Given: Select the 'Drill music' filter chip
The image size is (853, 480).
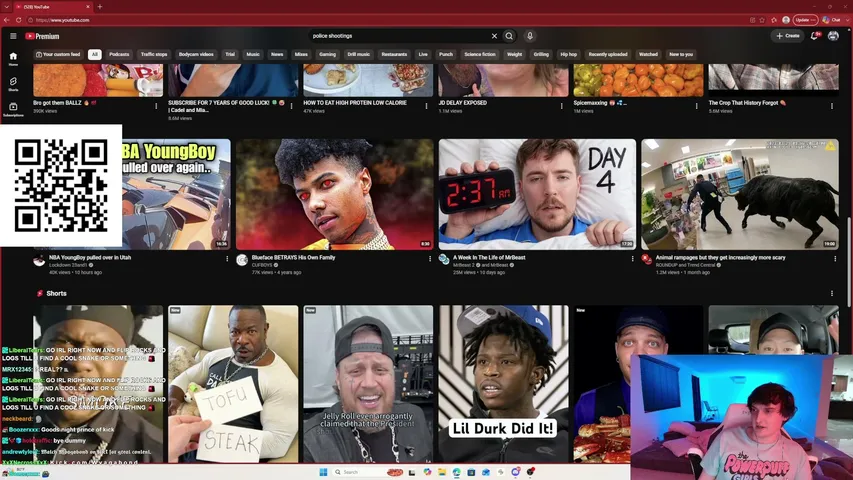Looking at the screenshot, I should coord(358,54).
